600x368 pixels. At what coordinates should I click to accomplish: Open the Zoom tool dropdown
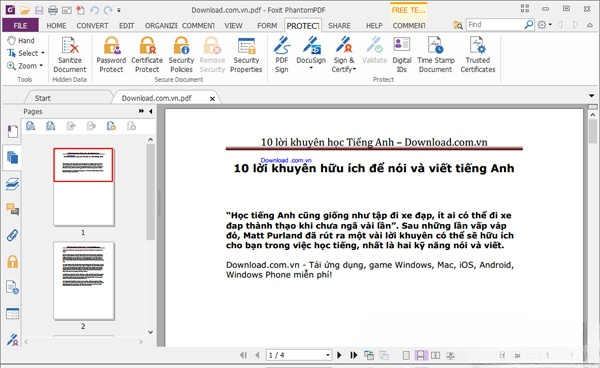[x=41, y=65]
